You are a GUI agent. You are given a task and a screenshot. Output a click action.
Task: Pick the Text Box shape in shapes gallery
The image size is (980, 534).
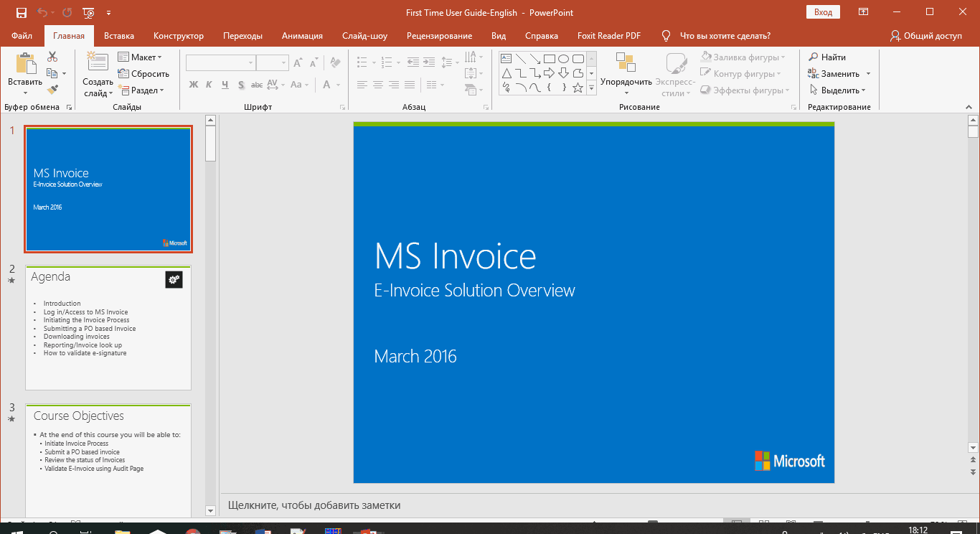(x=506, y=58)
